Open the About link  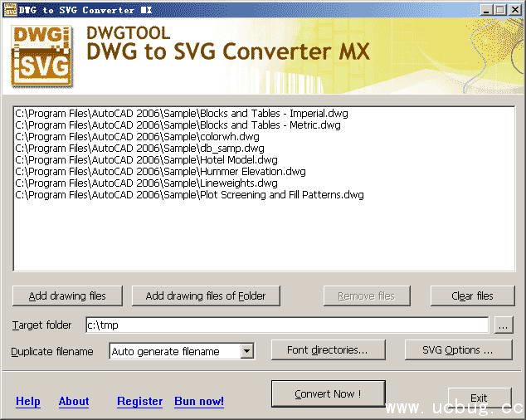pyautogui.click(x=74, y=401)
